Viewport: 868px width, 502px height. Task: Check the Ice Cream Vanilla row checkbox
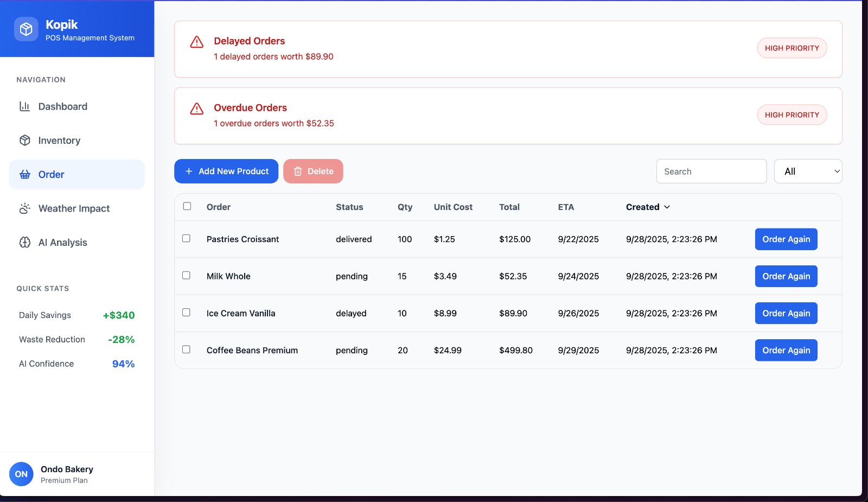pyautogui.click(x=186, y=312)
